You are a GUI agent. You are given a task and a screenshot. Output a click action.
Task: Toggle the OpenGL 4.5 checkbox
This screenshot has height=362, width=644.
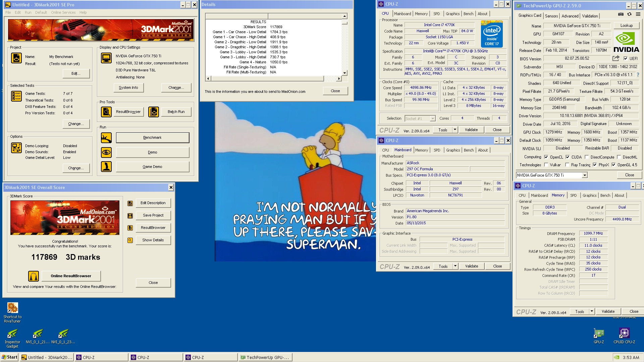tap(613, 165)
